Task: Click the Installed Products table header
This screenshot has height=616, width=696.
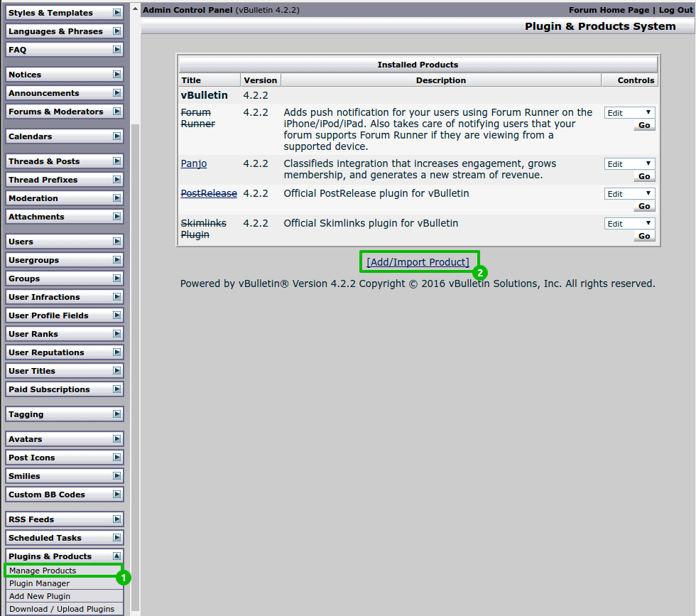Action: pyautogui.click(x=418, y=65)
